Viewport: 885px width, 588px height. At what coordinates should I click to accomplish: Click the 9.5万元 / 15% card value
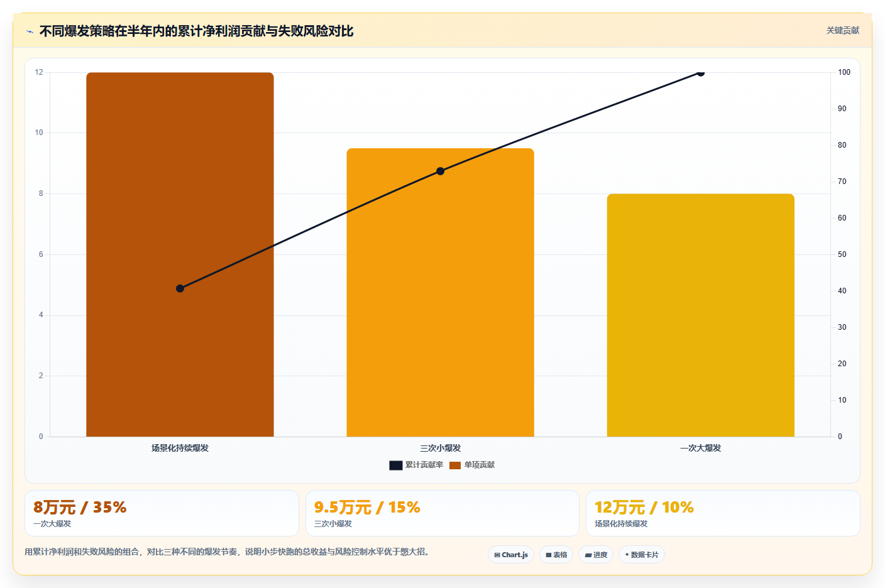[367, 507]
